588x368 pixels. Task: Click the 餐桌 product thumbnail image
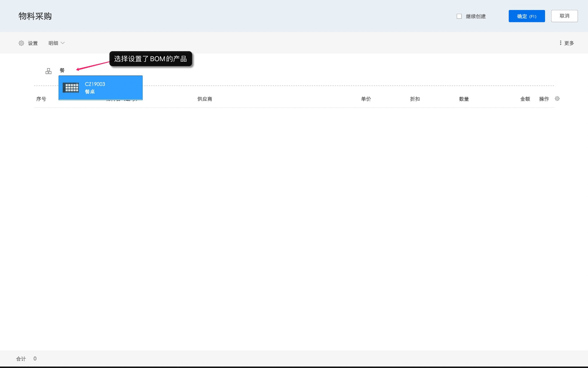click(x=71, y=88)
